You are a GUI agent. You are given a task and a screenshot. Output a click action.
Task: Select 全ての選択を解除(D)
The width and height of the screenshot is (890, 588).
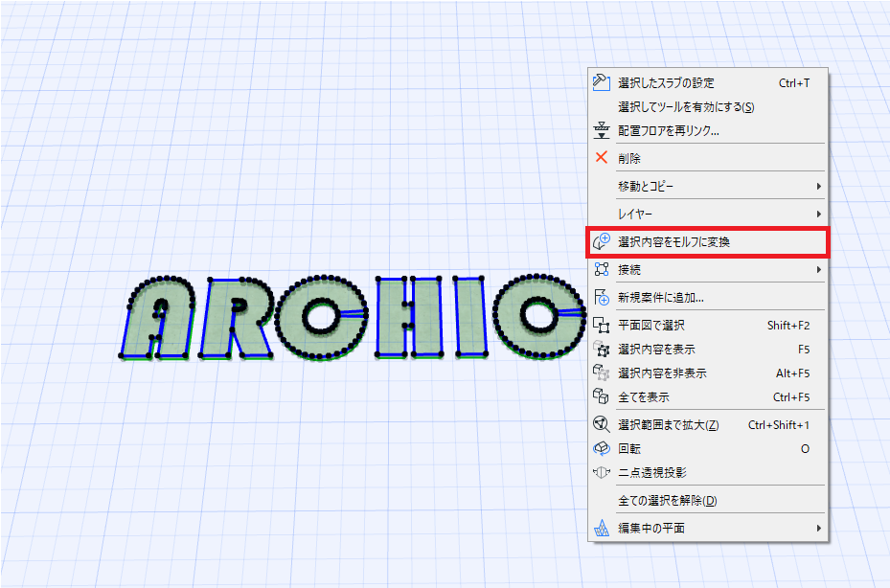(707, 501)
